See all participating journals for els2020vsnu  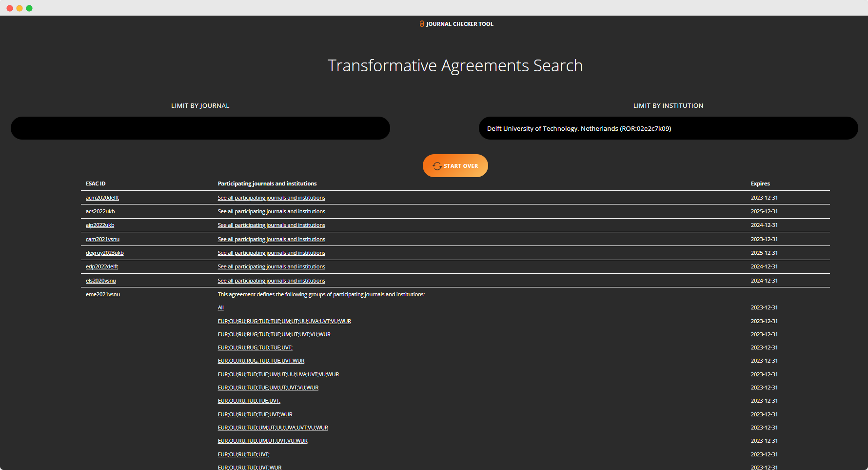click(x=272, y=281)
